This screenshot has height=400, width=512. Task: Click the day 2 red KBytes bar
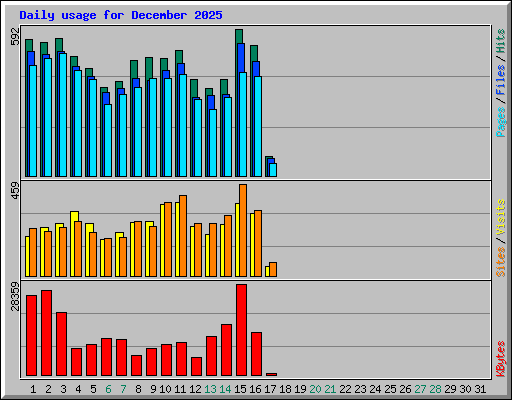click(46, 333)
